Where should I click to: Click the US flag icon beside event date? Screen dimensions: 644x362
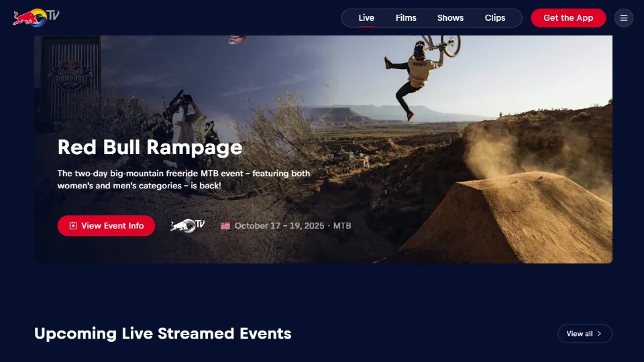click(x=225, y=226)
